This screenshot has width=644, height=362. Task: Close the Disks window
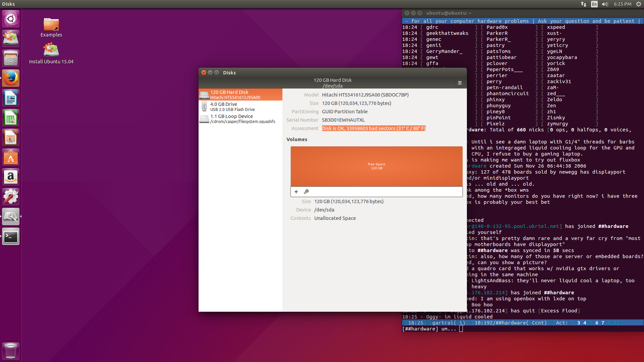[204, 72]
